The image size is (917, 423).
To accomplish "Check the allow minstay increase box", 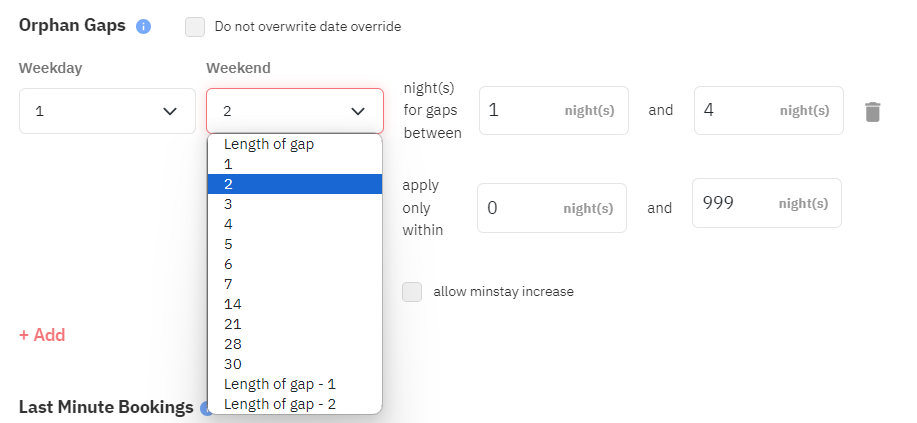I will [x=412, y=292].
